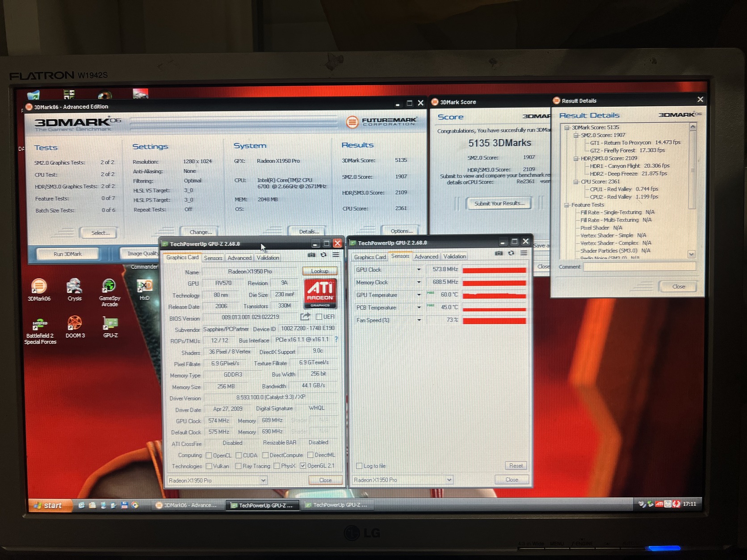Collapse the HDR/SM3.0 Score tree node

tap(576, 159)
